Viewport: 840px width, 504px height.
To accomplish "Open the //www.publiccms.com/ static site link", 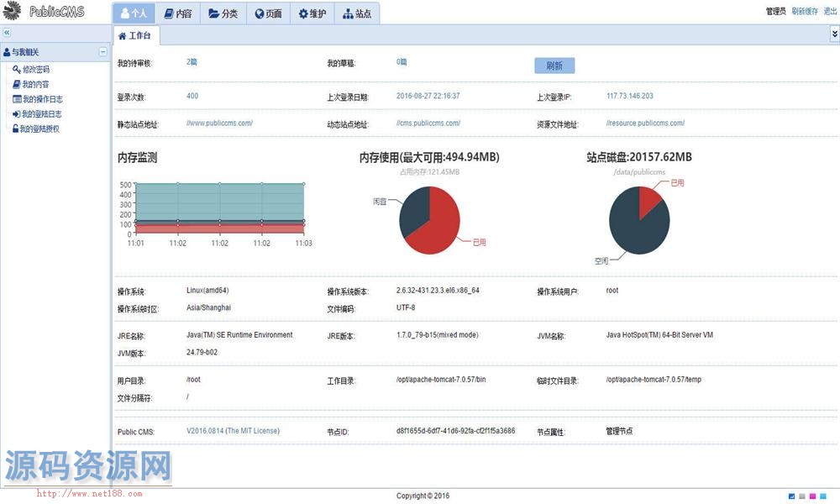I will pos(219,123).
